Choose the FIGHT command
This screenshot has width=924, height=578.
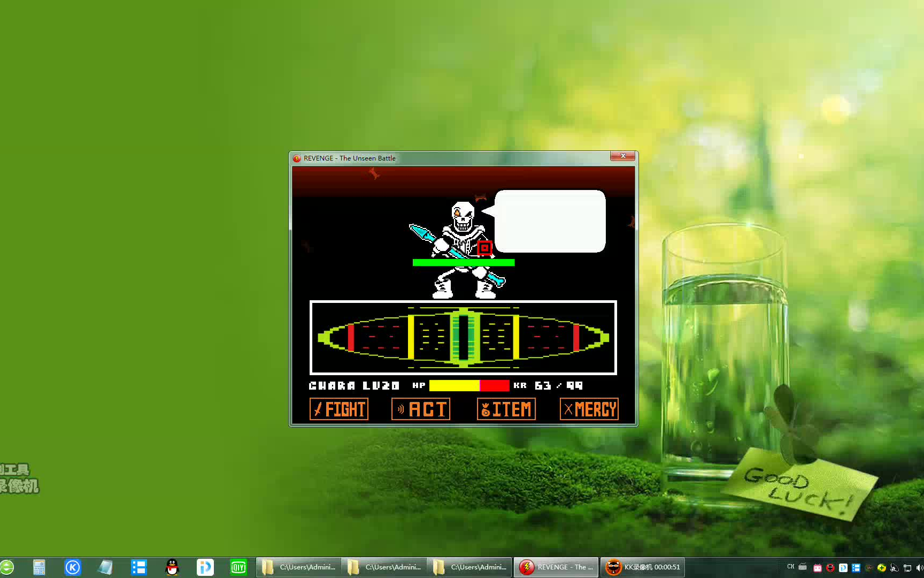tap(339, 409)
